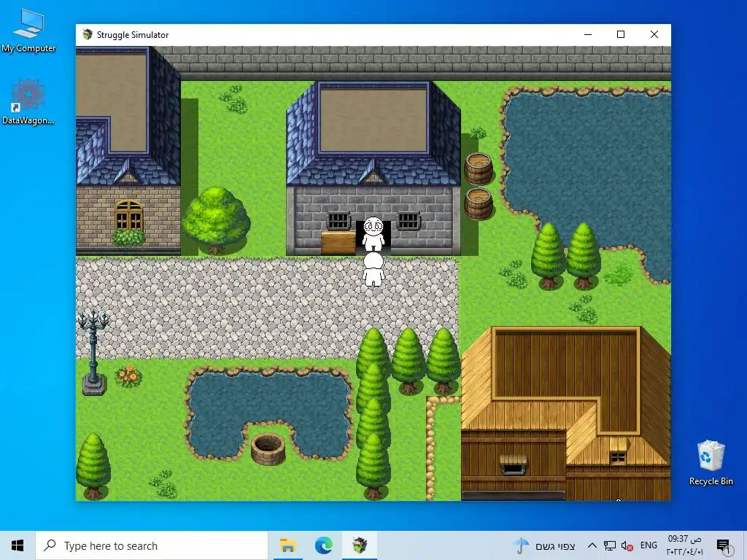
Task: Click the orange flower bush
Action: point(128,376)
